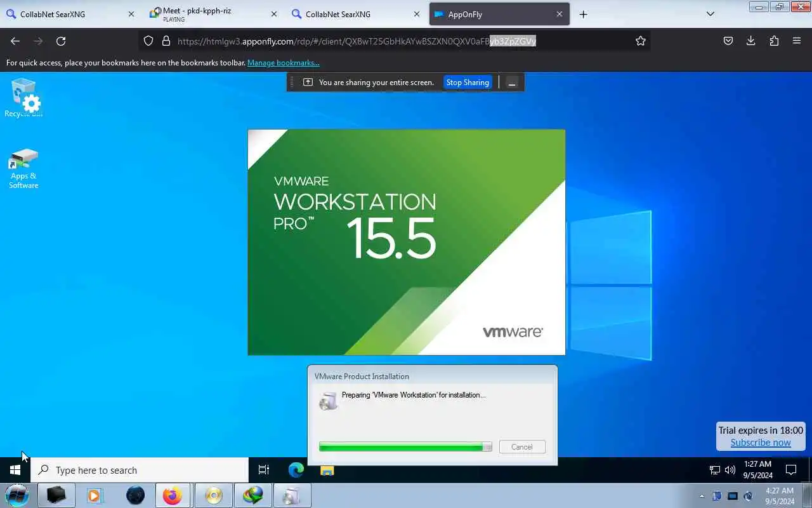
Task: Click the monitor icon in host tray
Action: [x=733, y=496]
